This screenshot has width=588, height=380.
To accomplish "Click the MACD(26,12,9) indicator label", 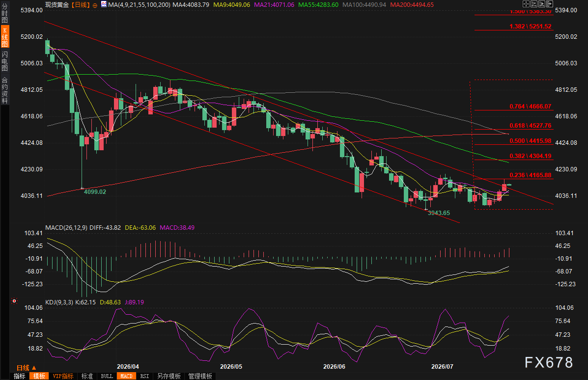I will tap(66, 227).
